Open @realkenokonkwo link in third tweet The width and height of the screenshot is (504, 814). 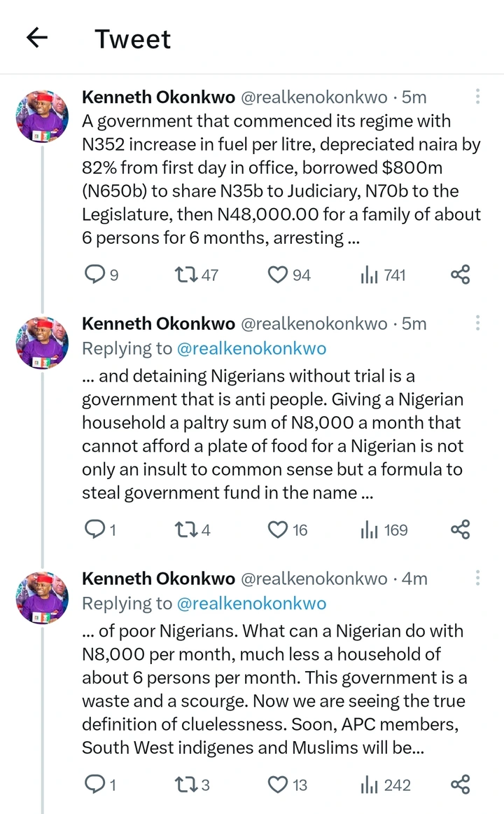(251, 603)
